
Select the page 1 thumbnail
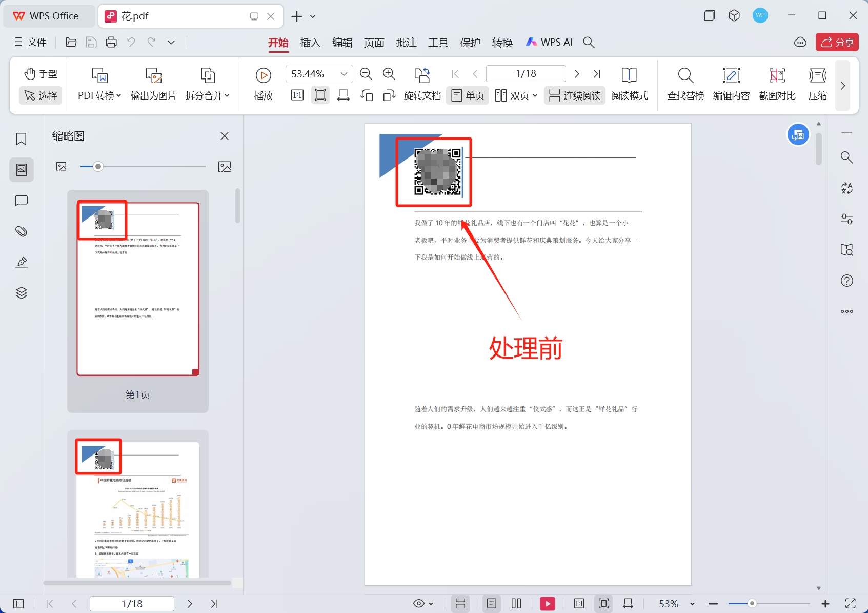pyautogui.click(x=138, y=289)
